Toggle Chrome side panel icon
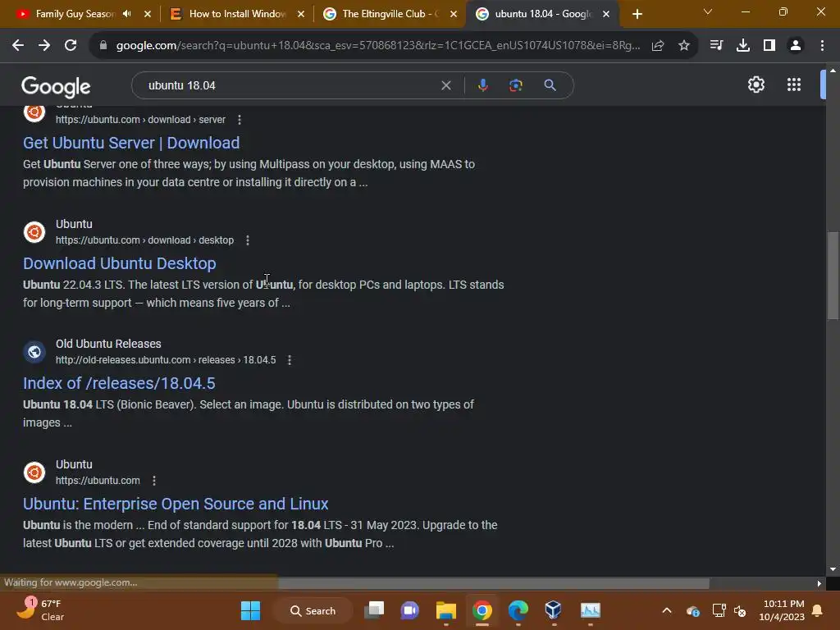Screen dimensions: 840x630 point(769,46)
